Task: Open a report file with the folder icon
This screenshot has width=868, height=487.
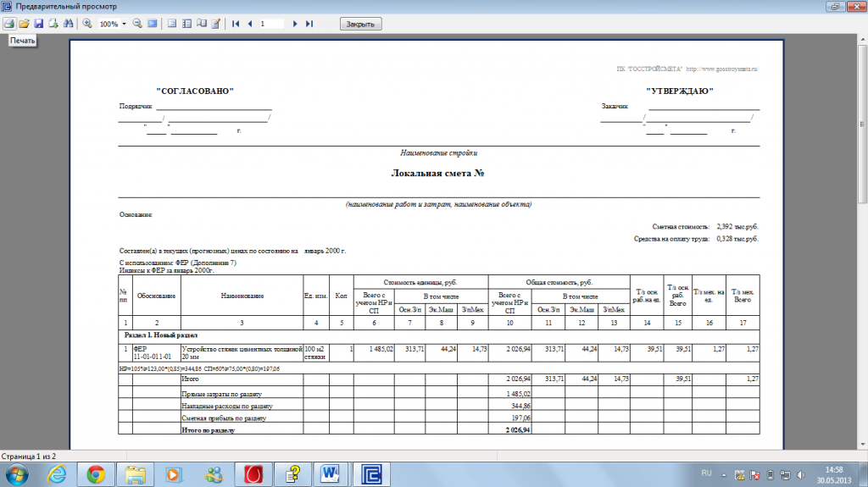Action: click(x=24, y=24)
